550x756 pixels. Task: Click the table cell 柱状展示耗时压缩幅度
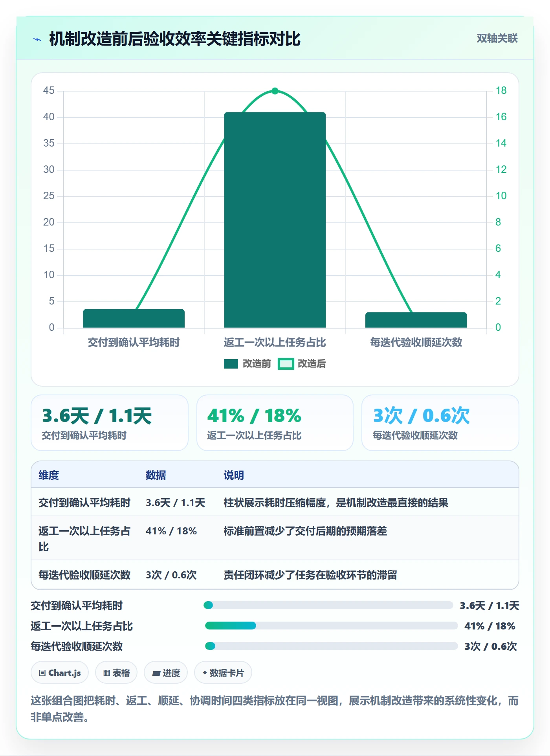tap(336, 503)
